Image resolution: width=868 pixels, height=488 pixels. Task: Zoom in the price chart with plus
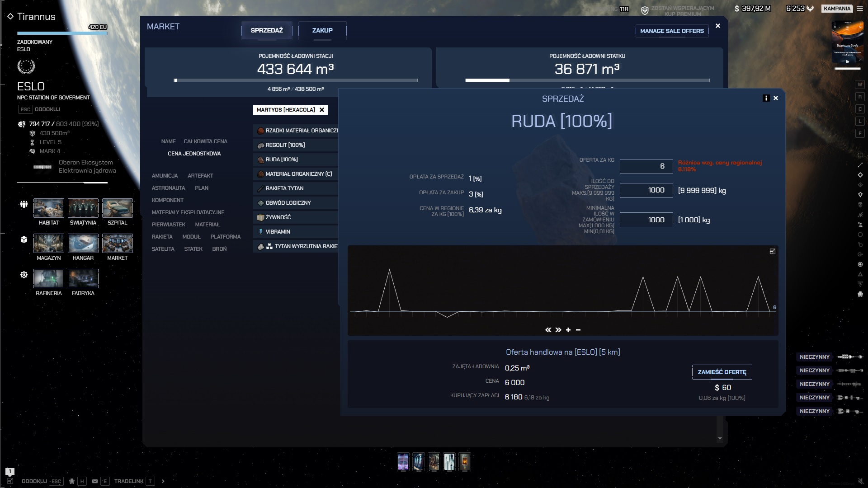[x=568, y=330]
